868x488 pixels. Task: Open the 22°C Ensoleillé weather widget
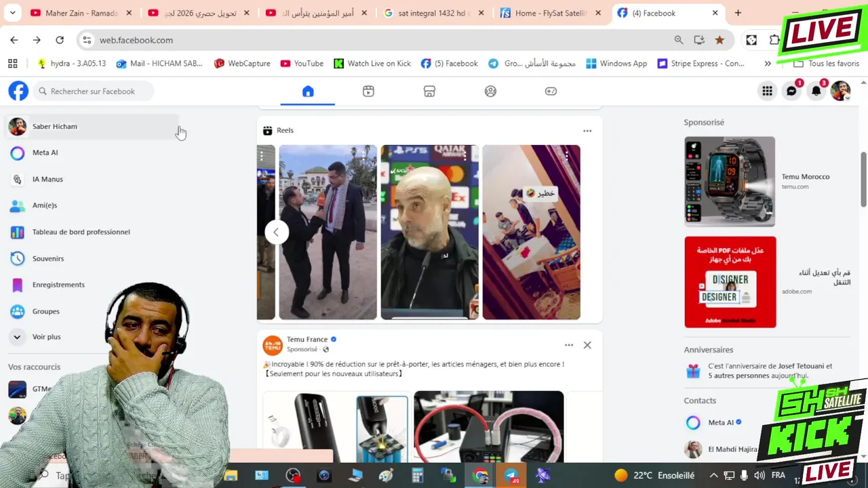(x=654, y=476)
